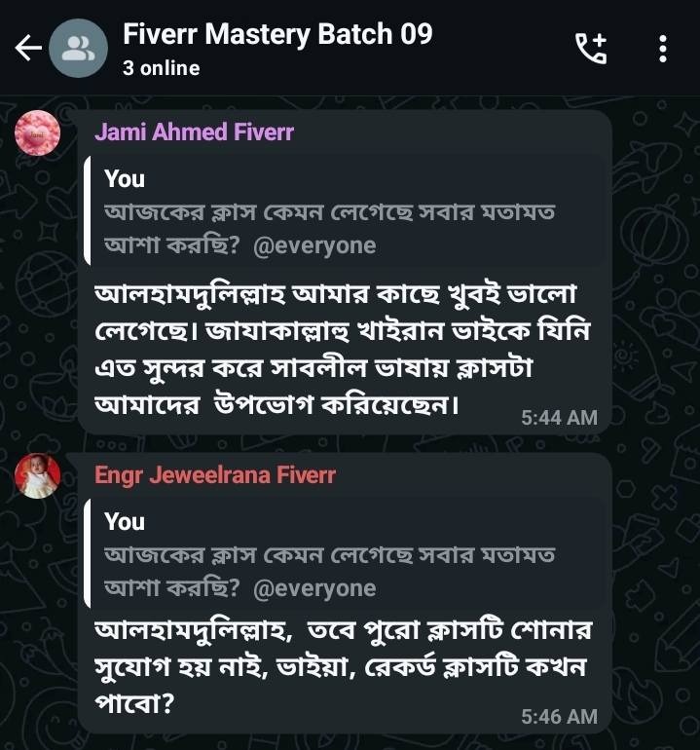Start a group call with phone-plus icon

tap(591, 49)
